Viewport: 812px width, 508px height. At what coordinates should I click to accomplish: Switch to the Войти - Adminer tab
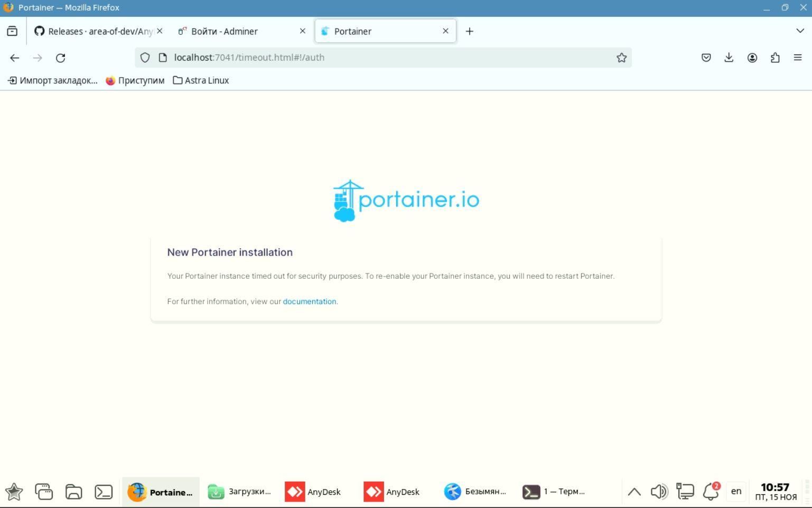point(225,31)
